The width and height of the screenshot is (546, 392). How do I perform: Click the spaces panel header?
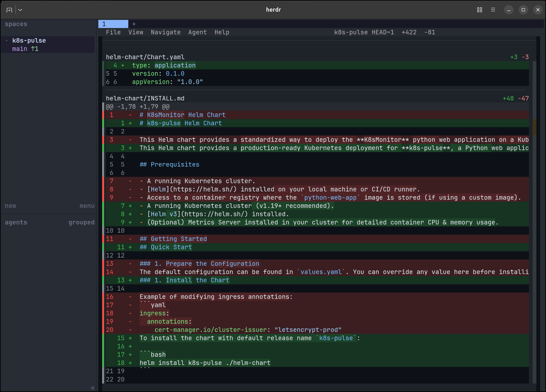pyautogui.click(x=16, y=24)
